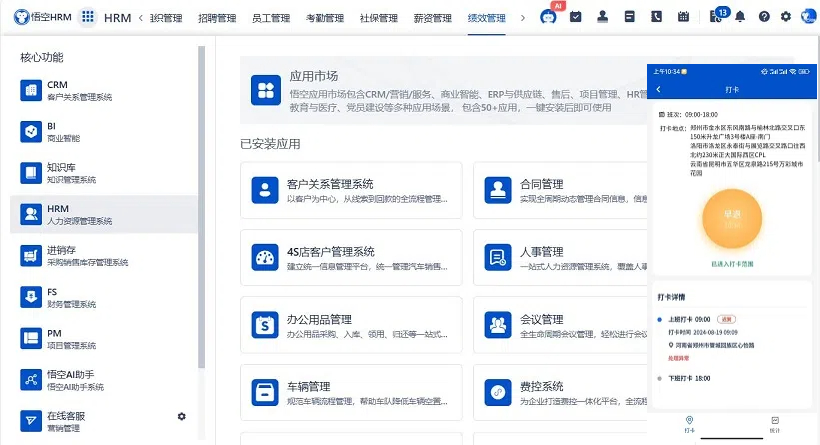
Task: Click the gear next to 在线客服
Action: click(x=181, y=416)
